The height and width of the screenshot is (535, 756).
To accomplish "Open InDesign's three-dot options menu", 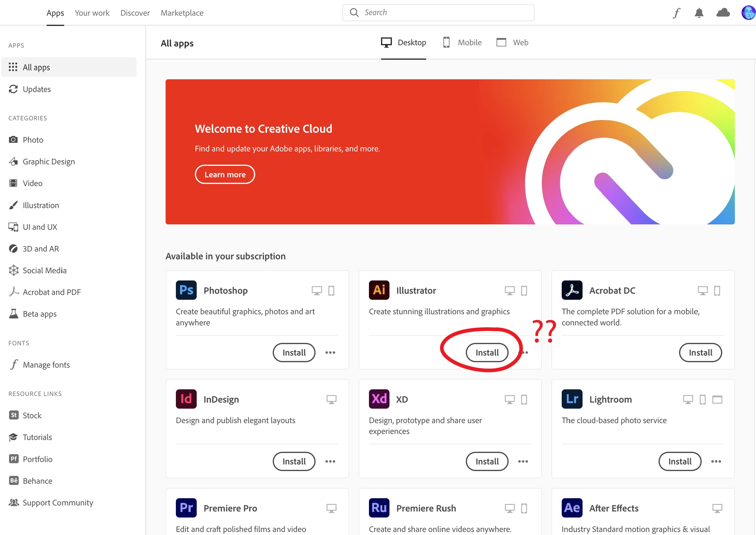I will click(330, 461).
